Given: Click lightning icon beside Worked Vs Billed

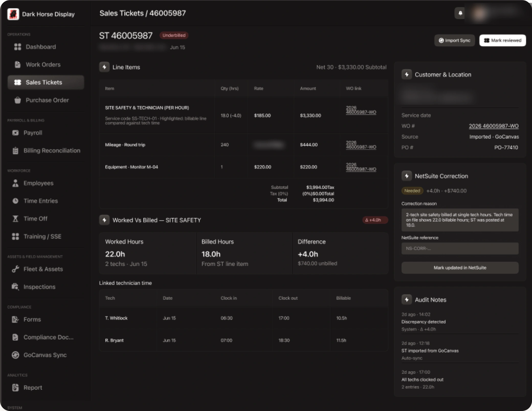Looking at the screenshot, I should pos(104,220).
